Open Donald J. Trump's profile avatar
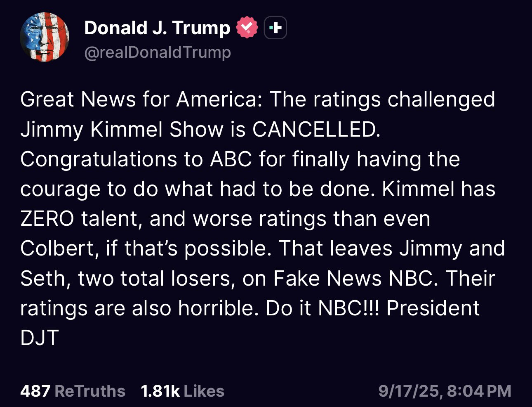Screen dimensions: 532x407 point(45,37)
